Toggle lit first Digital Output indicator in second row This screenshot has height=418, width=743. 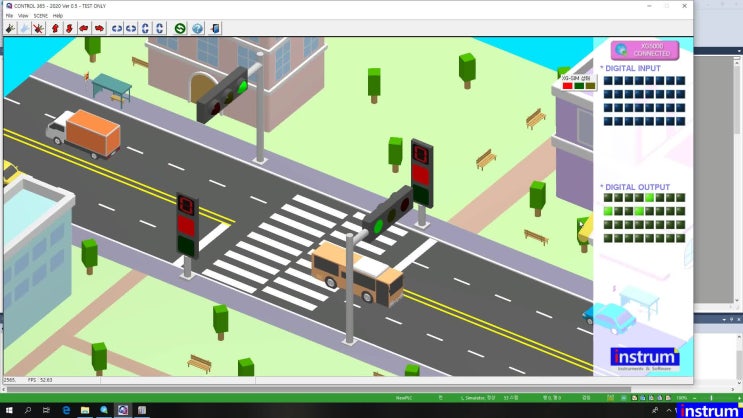click(x=608, y=211)
